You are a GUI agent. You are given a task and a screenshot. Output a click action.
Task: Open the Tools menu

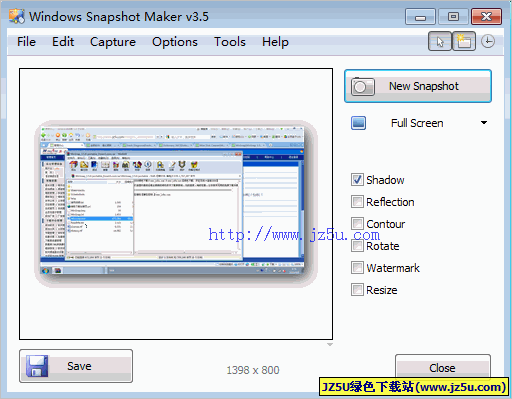tap(230, 42)
